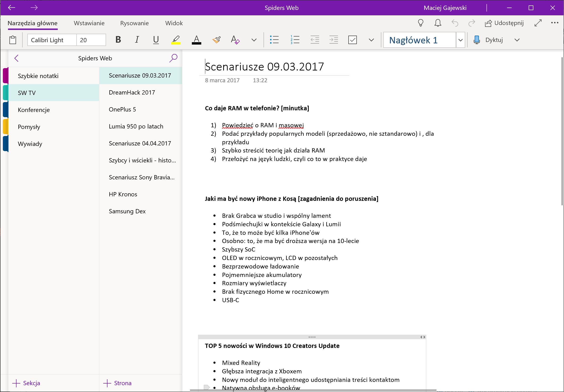Clear formatting with eraser-A icon

(x=235, y=40)
